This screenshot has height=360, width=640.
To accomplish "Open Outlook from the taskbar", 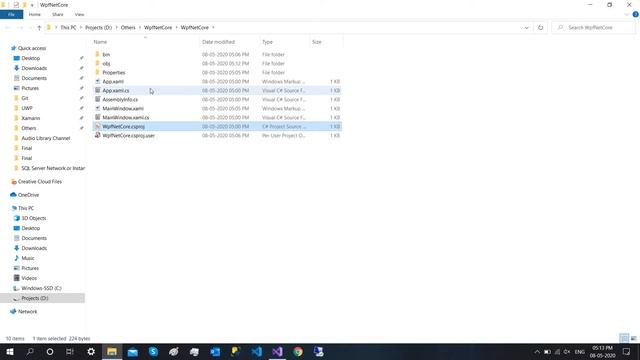I will coord(215,351).
